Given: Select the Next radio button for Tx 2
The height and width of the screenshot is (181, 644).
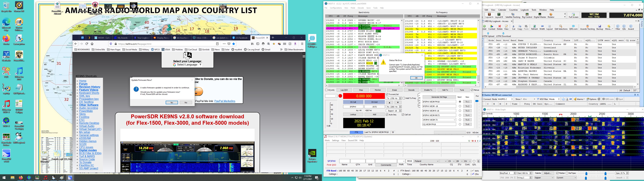Looking at the screenshot, I should (x=460, y=106).
